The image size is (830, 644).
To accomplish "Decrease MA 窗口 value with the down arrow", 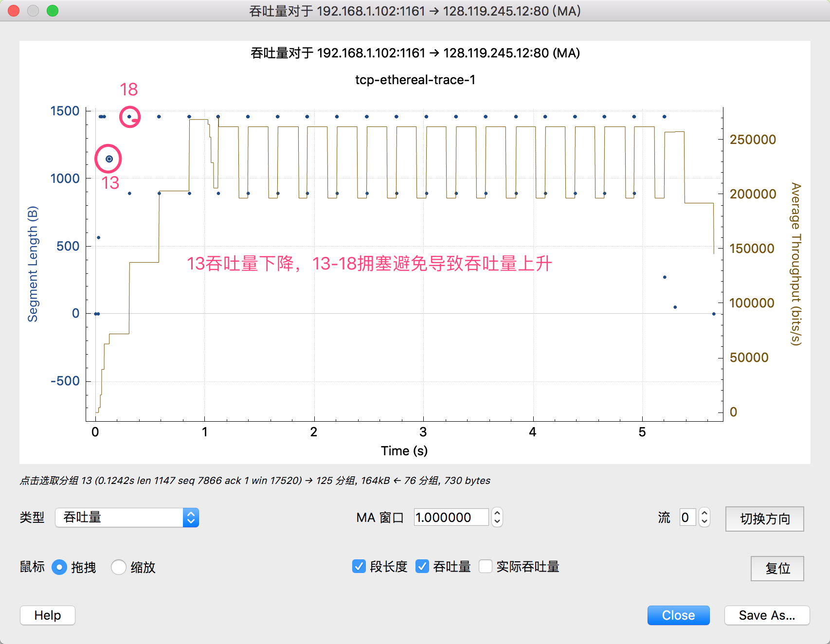I will point(497,522).
